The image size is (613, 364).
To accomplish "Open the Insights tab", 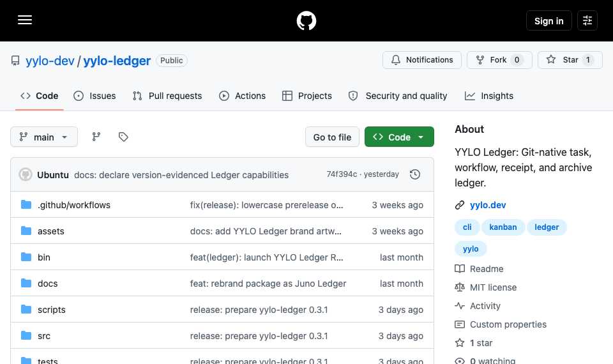I will click(489, 96).
